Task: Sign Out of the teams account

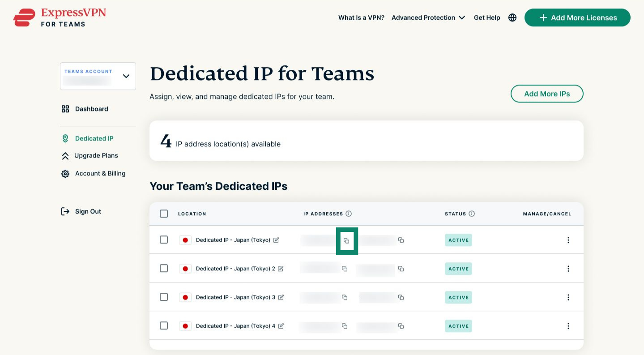Action: [x=81, y=211]
